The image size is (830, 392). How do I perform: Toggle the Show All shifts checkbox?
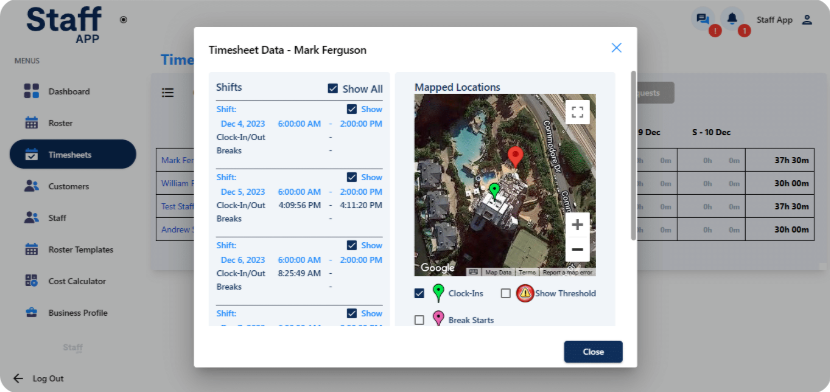[332, 89]
